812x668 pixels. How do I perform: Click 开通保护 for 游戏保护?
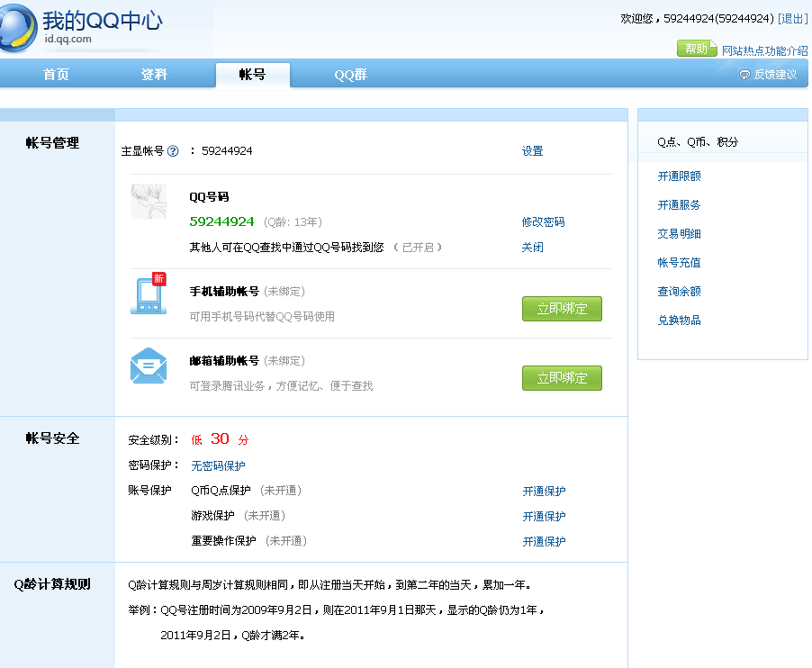pos(544,517)
